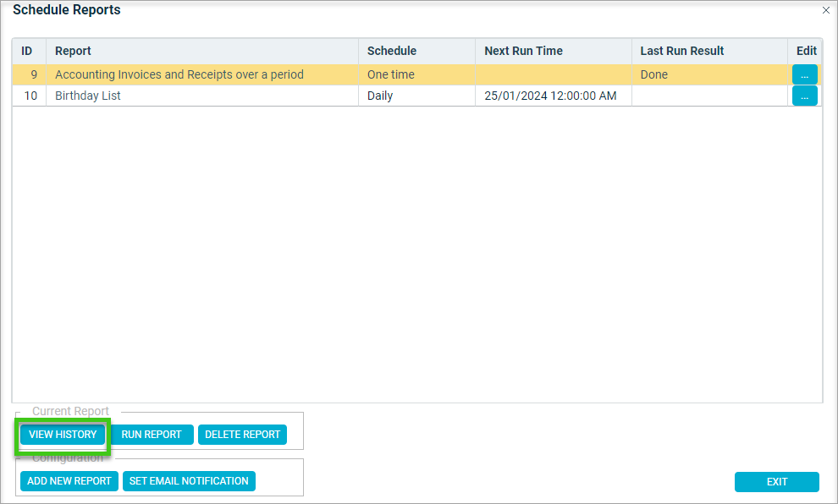The height and width of the screenshot is (504, 838).
Task: Click '25/01/2024 12:00:00 AM' next run cell
Action: click(x=554, y=96)
